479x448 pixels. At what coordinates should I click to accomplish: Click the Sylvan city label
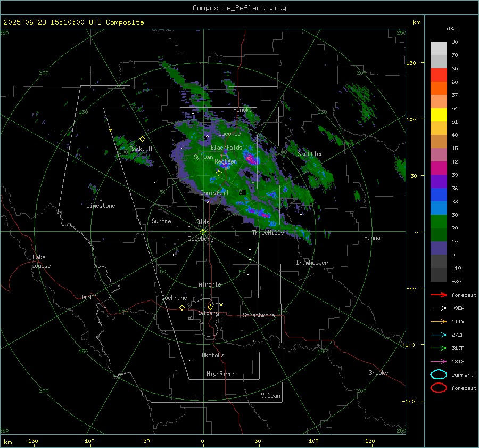pos(203,157)
